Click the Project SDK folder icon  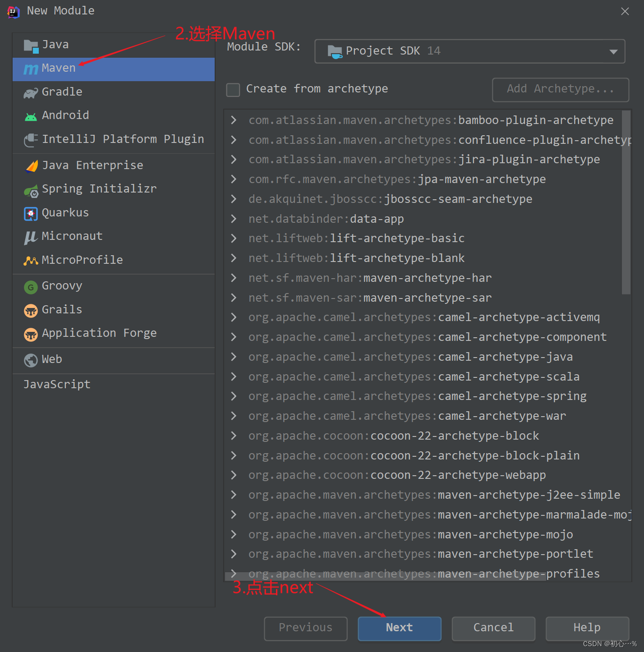pyautogui.click(x=335, y=51)
